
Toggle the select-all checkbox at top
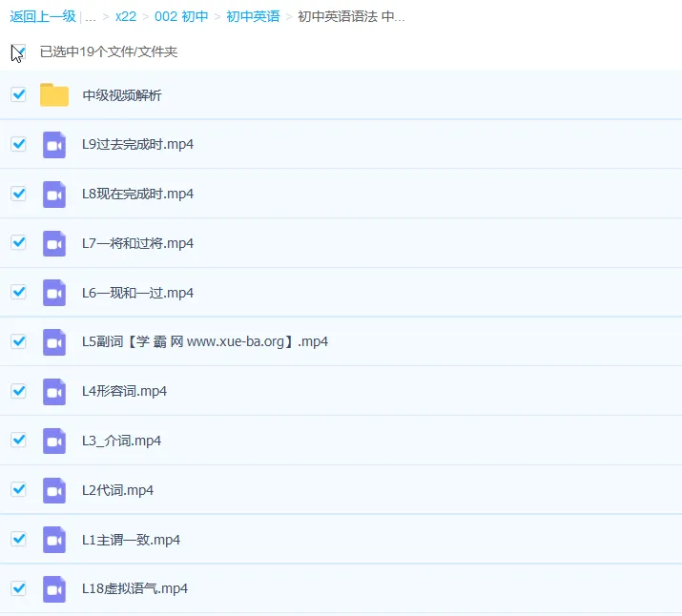(x=18, y=51)
